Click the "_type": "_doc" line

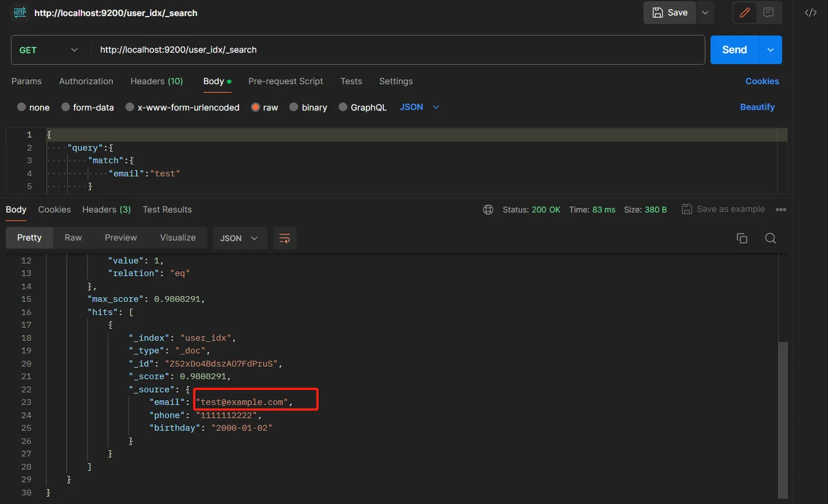click(170, 351)
